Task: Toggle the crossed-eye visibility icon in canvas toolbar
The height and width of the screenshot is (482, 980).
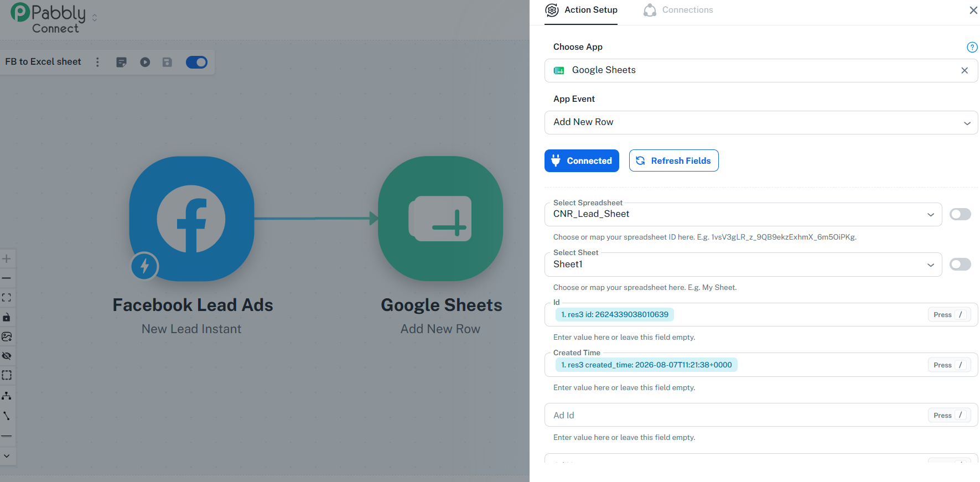Action: [7, 356]
